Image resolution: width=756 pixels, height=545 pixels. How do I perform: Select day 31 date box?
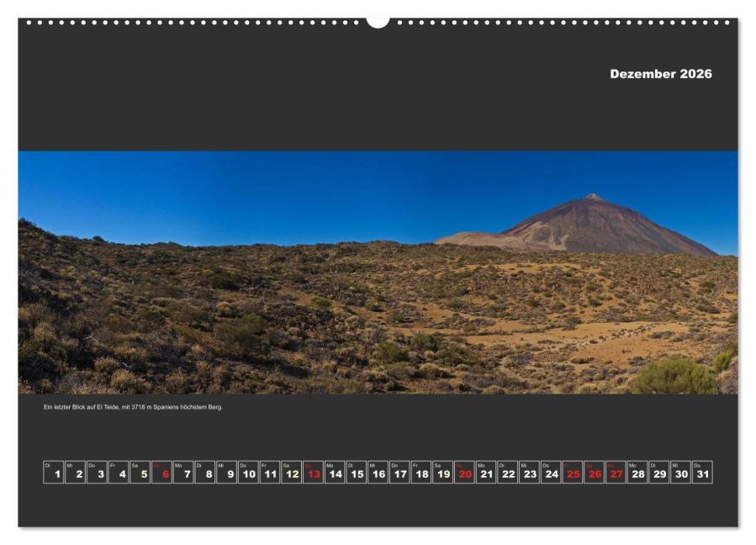[702, 472]
